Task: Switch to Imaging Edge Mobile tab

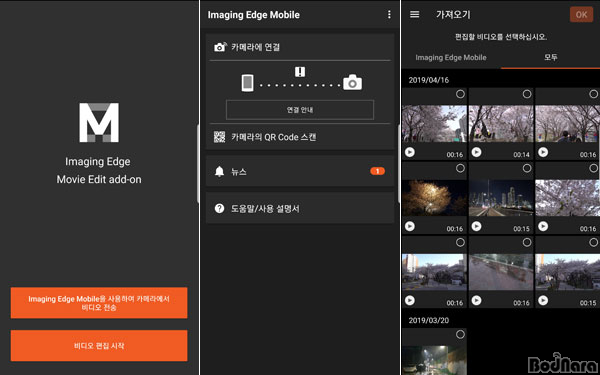Action: point(451,57)
